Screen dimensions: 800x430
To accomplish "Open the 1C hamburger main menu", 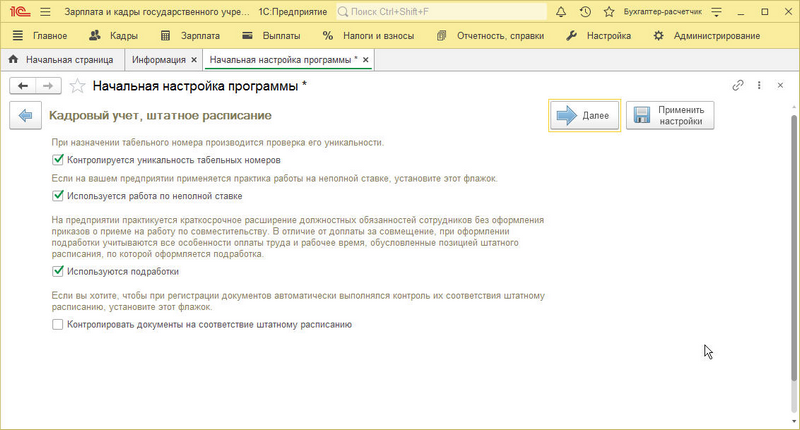I will pos(46,12).
